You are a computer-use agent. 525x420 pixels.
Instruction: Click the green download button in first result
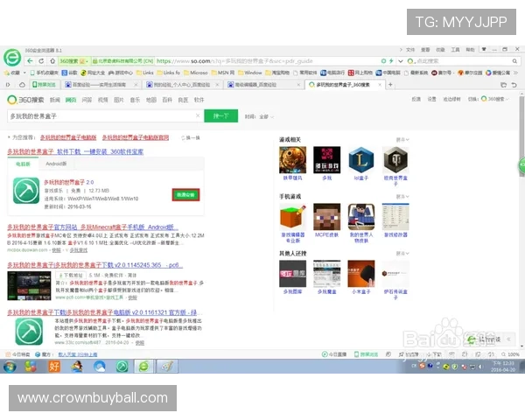pyautogui.click(x=185, y=195)
